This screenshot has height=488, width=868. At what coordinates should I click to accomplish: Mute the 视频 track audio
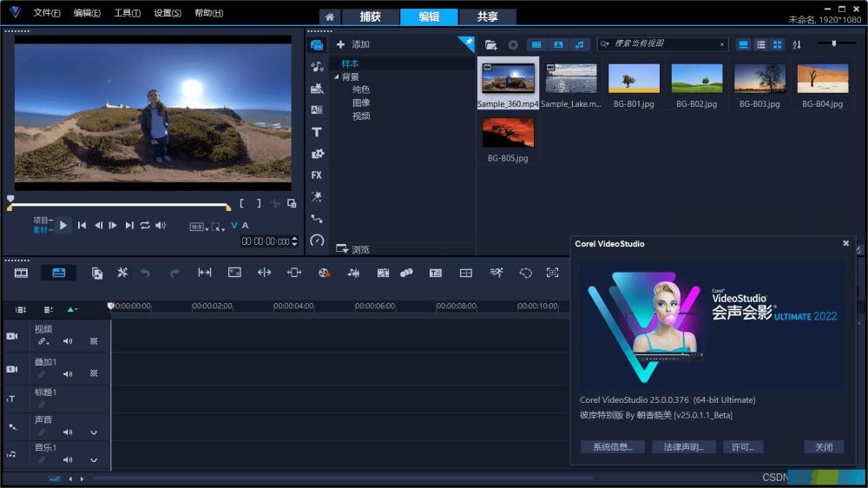click(68, 341)
